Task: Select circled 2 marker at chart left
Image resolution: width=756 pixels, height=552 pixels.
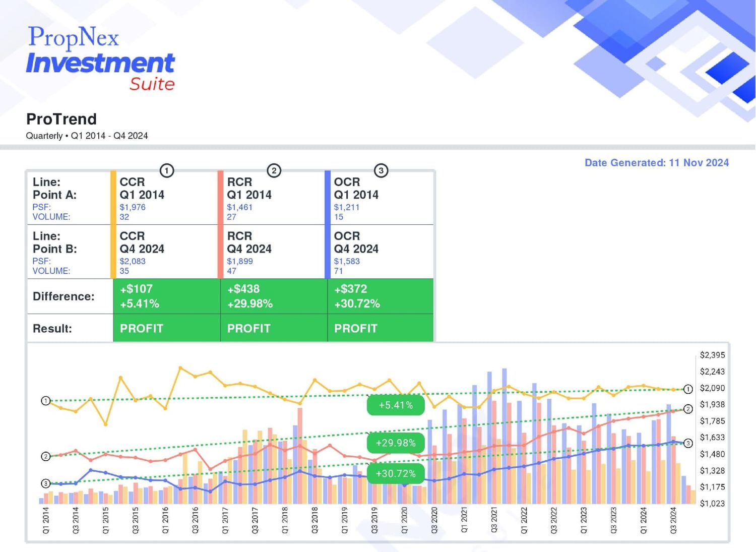Action: [45, 456]
